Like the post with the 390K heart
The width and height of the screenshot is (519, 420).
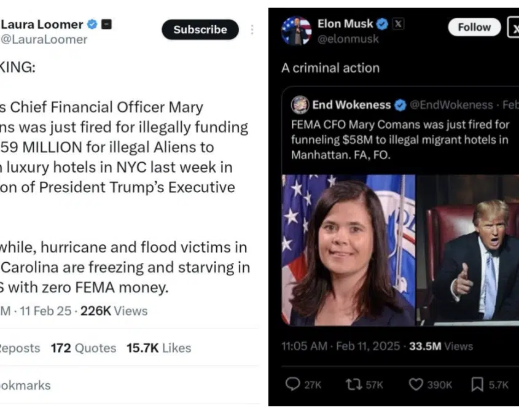point(416,384)
